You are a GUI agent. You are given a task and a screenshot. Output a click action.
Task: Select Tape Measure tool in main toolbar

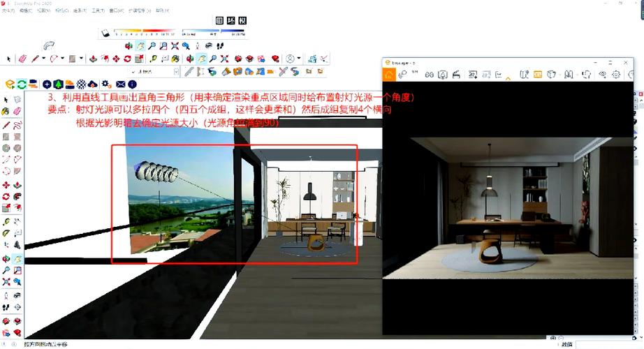[153, 59]
